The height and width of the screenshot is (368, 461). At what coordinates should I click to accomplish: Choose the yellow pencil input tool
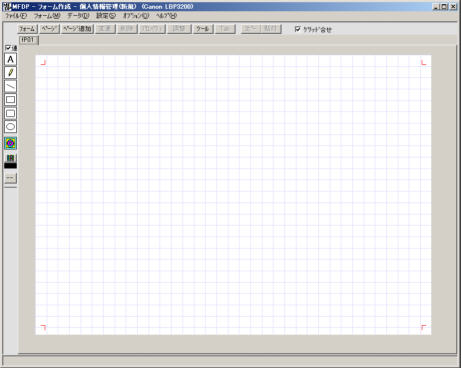(x=10, y=73)
